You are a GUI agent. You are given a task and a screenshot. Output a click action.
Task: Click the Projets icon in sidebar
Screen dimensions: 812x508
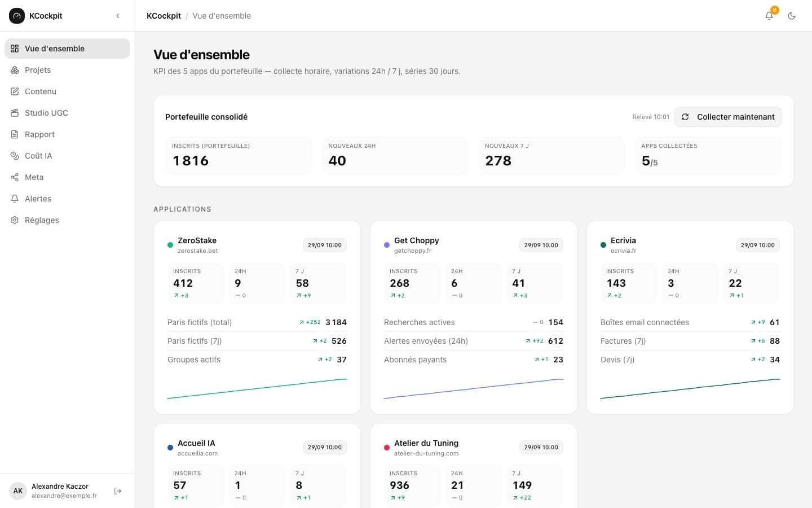tap(15, 70)
